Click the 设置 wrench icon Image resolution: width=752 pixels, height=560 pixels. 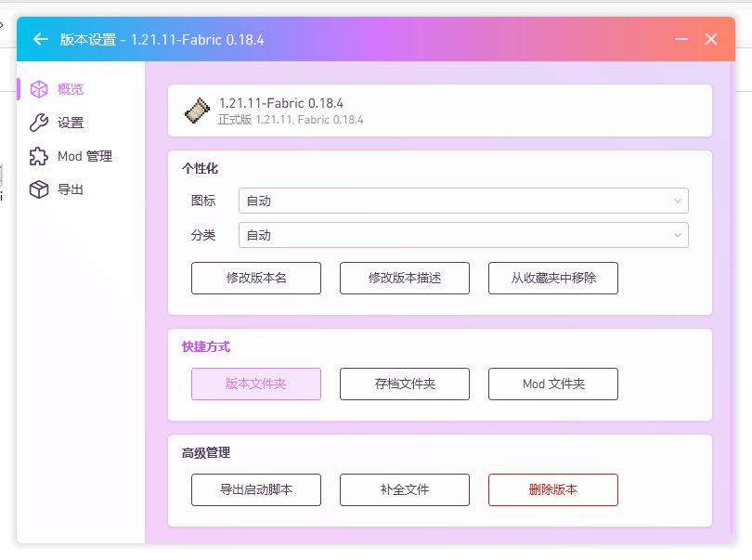(39, 123)
